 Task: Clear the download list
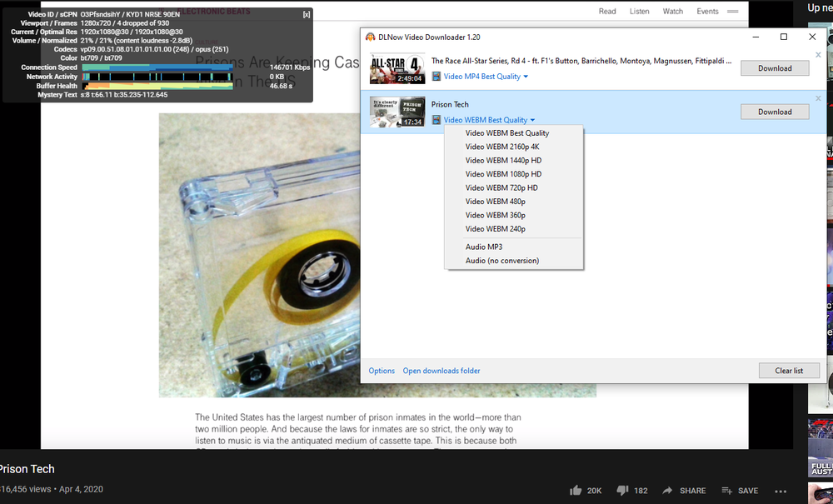789,371
